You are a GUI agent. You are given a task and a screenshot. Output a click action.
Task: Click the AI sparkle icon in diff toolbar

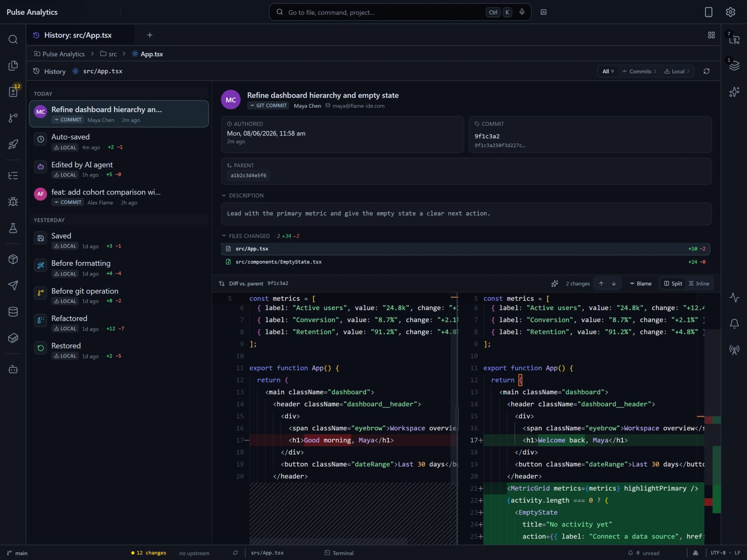pyautogui.click(x=554, y=283)
